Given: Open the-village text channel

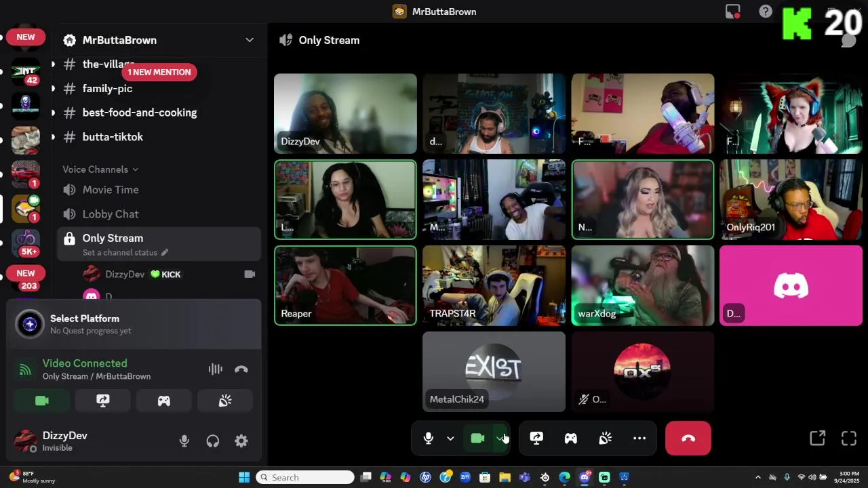Looking at the screenshot, I should (108, 64).
